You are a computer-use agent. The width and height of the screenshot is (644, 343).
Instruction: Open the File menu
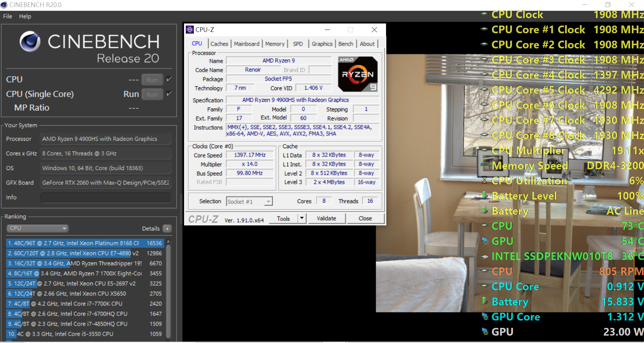point(7,16)
